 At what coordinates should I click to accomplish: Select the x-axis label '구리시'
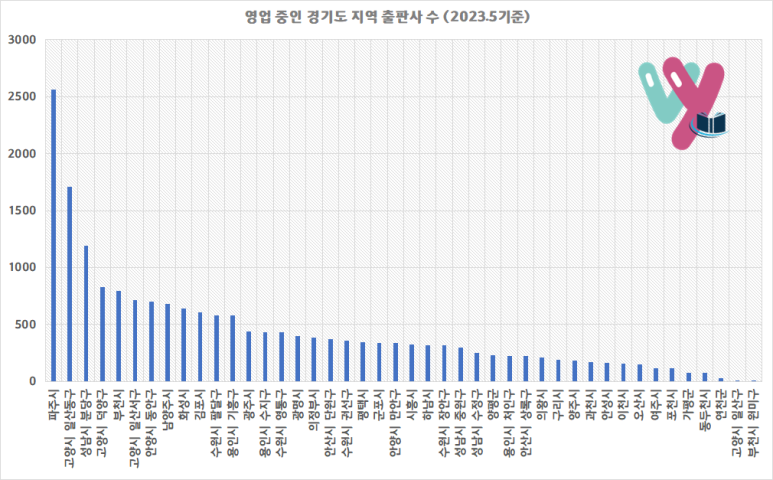[x=558, y=405]
